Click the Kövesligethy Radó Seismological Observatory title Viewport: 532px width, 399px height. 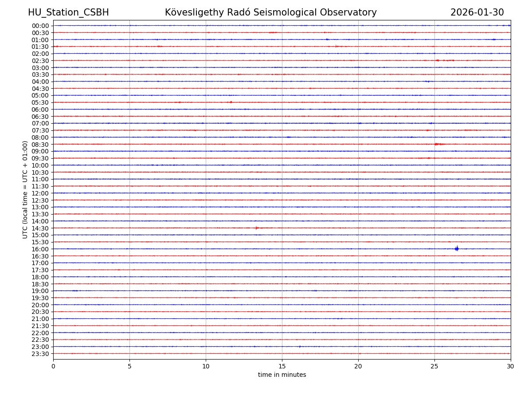tap(270, 12)
